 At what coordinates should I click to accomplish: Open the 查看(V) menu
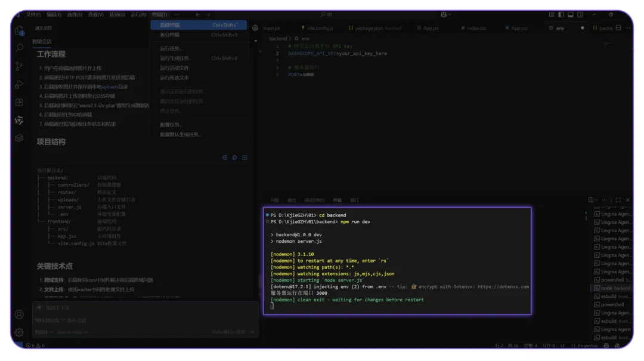(95, 14)
